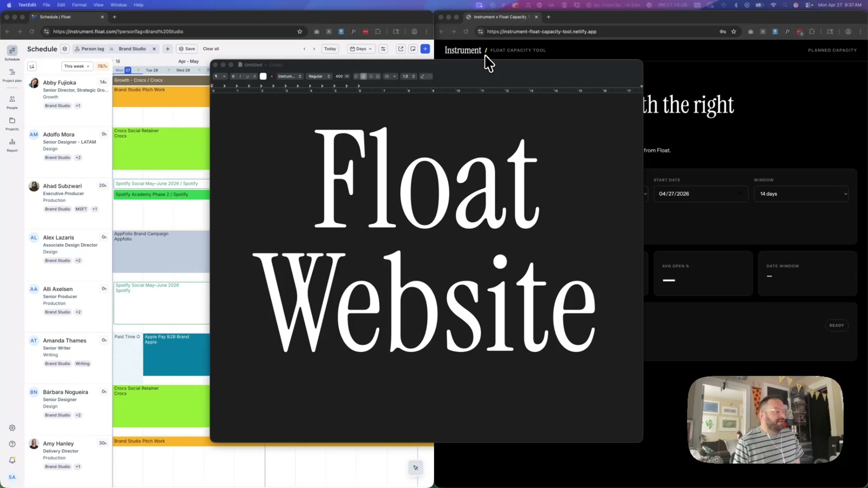868x488 pixels.
Task: Click the Save view button
Action: coord(187,49)
